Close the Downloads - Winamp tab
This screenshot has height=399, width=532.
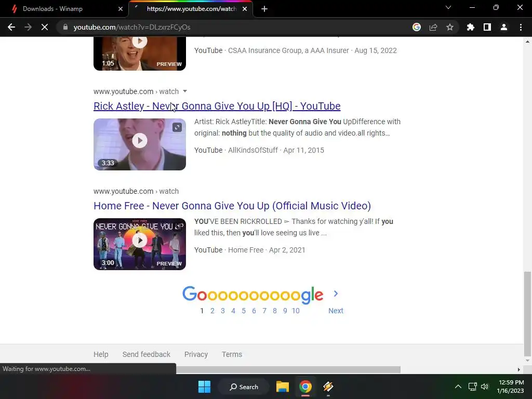click(121, 9)
